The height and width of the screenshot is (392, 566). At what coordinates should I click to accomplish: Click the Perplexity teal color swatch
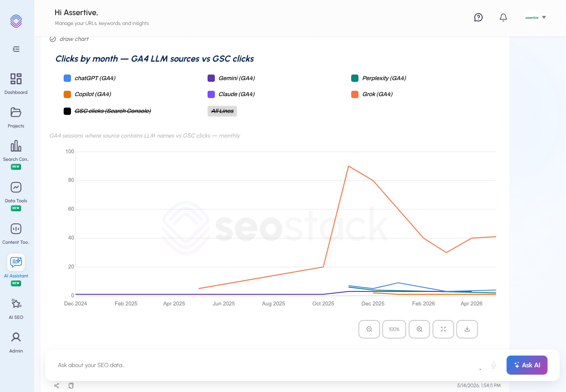[355, 78]
